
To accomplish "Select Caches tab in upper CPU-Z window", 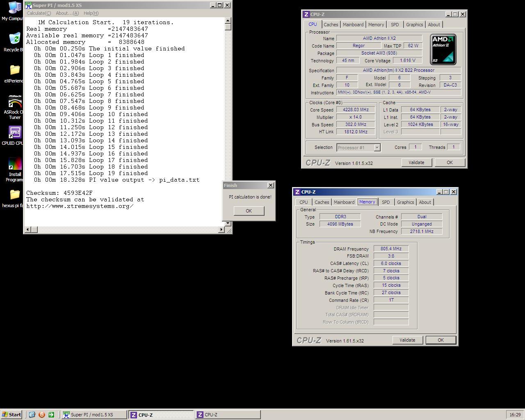I will click(331, 25).
